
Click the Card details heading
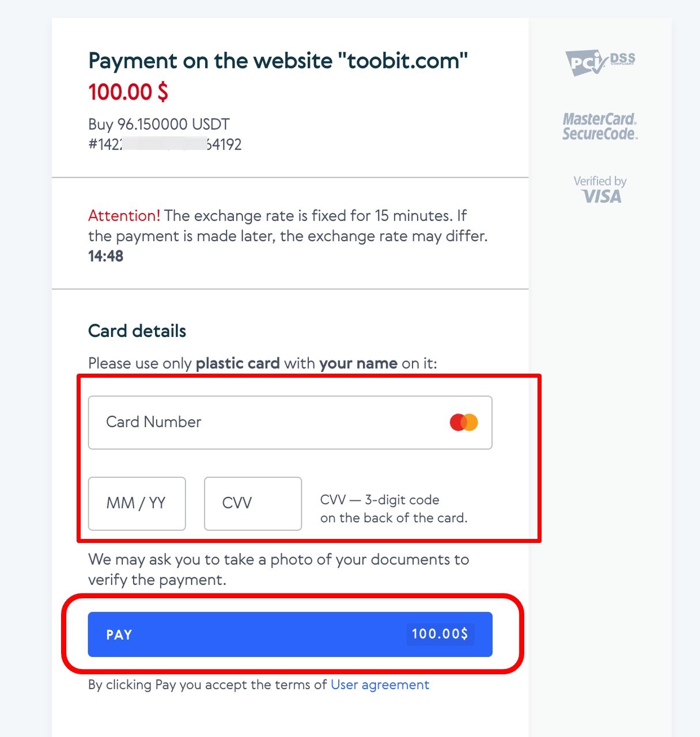coord(137,330)
